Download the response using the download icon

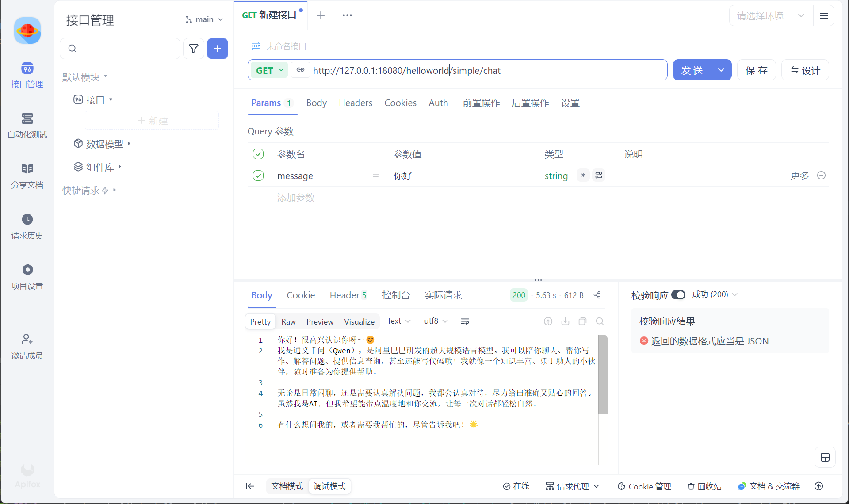pos(565,321)
